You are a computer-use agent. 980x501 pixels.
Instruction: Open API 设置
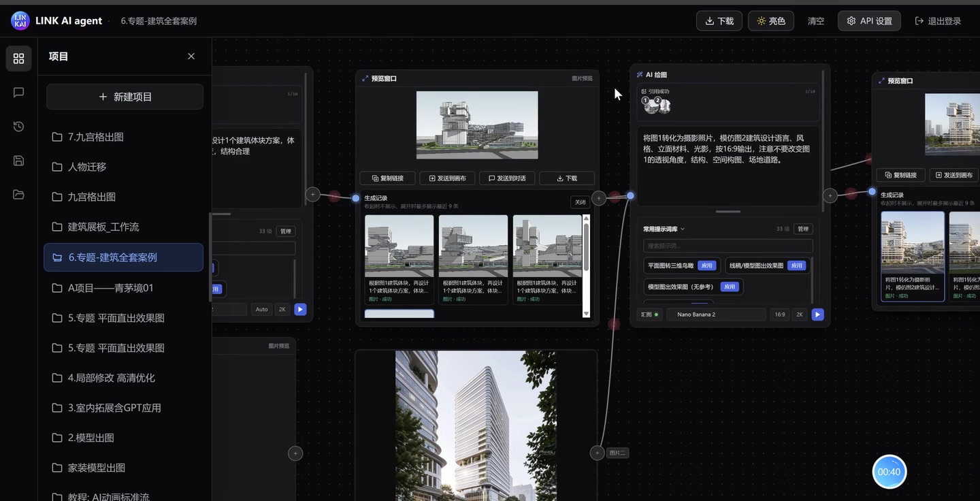869,21
